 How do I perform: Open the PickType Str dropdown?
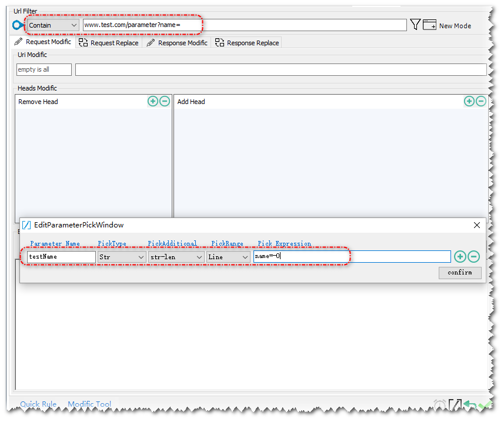pyautogui.click(x=121, y=257)
